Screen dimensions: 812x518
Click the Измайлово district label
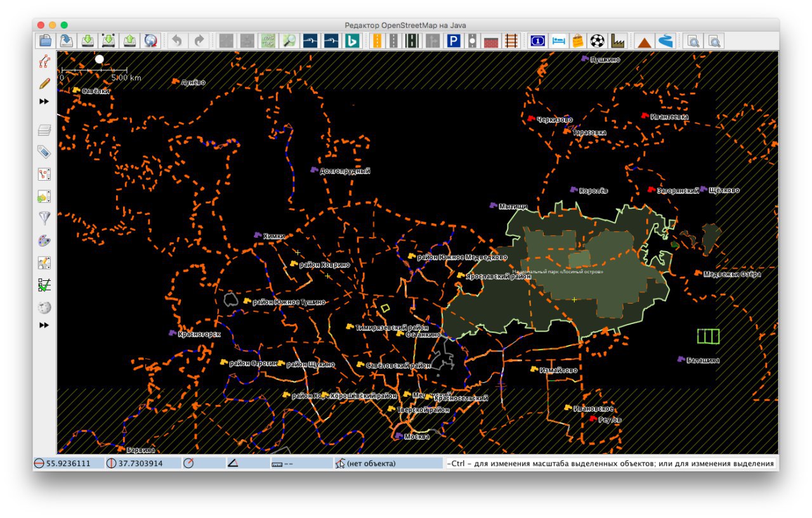pos(558,370)
